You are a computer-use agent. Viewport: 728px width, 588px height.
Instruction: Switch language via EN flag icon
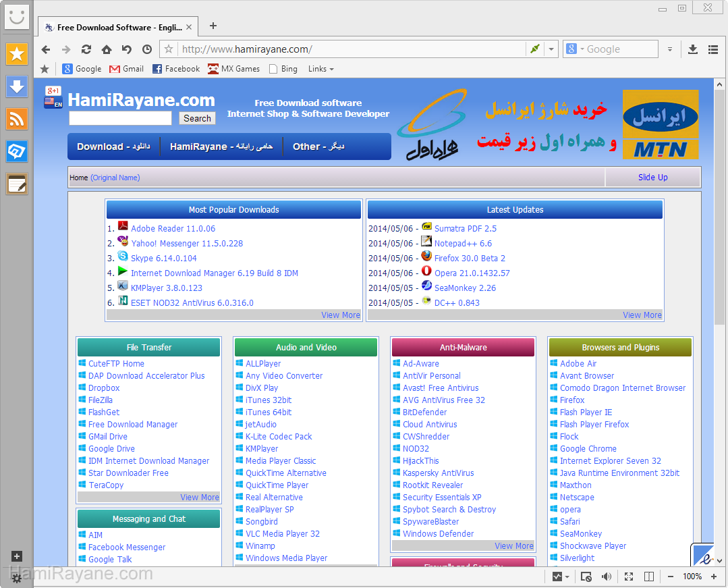point(53,102)
